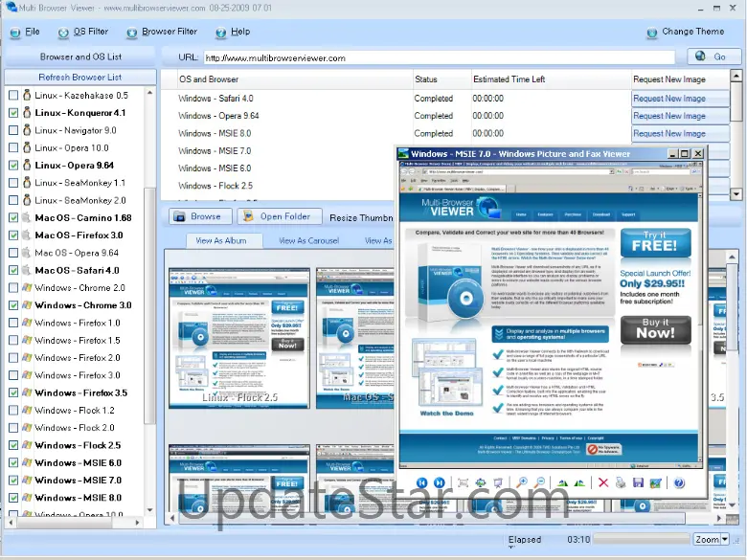Select Linux - SeaMonkey 2.0 list entry
Viewport: 747px width, 560px height.
click(80, 200)
